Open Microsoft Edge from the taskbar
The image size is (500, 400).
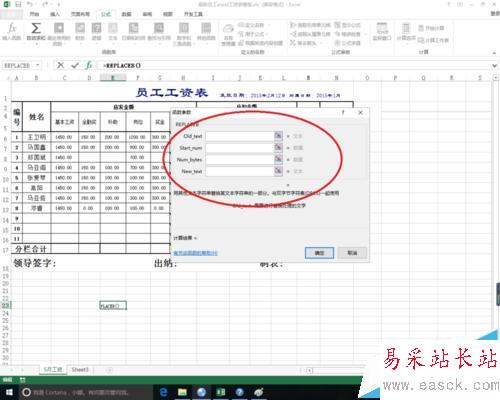(163, 392)
